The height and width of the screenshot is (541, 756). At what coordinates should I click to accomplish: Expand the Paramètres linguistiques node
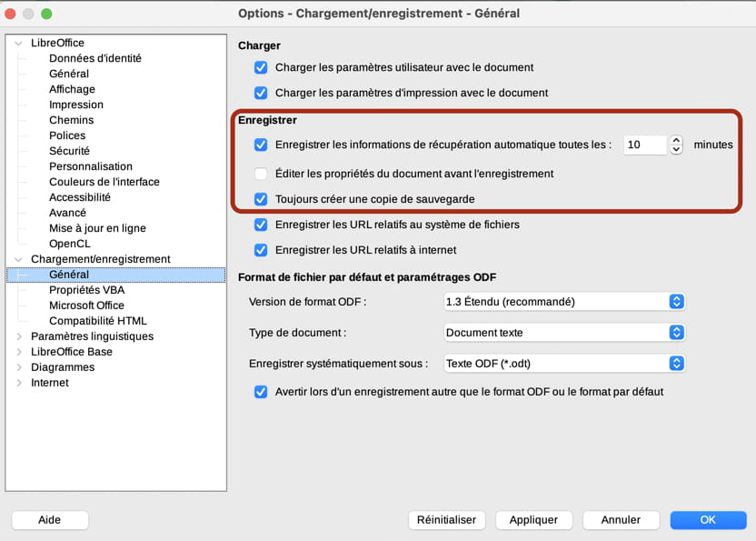coord(19,336)
